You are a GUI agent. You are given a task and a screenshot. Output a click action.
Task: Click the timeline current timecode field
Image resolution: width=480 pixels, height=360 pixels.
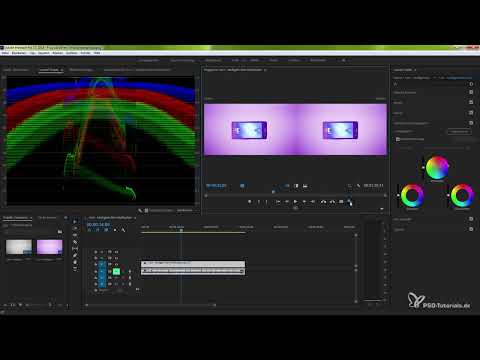click(98, 225)
